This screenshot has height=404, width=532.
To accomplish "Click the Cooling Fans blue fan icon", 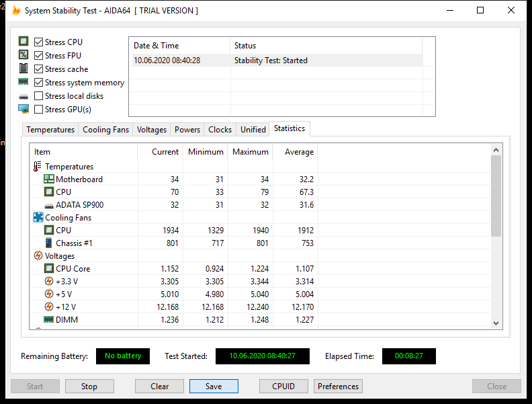I will (38, 217).
